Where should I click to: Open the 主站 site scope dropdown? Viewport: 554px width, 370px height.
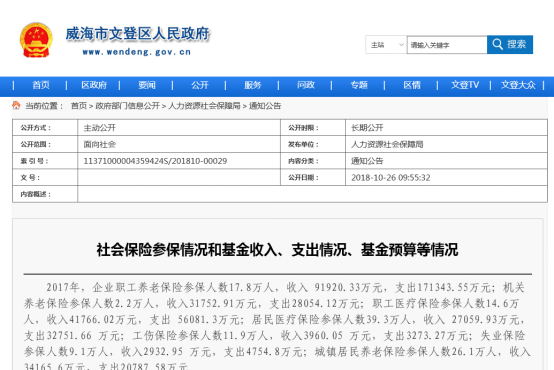click(386, 45)
